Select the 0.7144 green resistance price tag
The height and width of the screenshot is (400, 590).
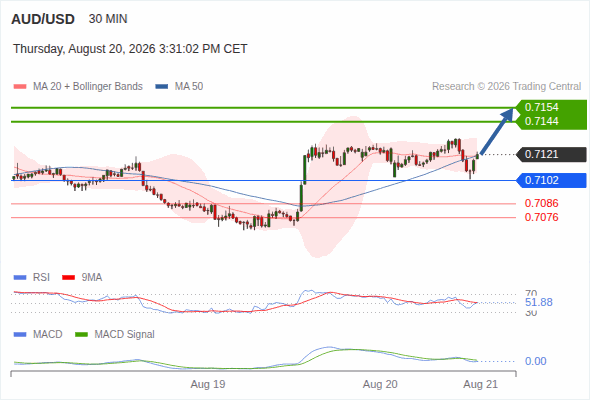pyautogui.click(x=551, y=122)
